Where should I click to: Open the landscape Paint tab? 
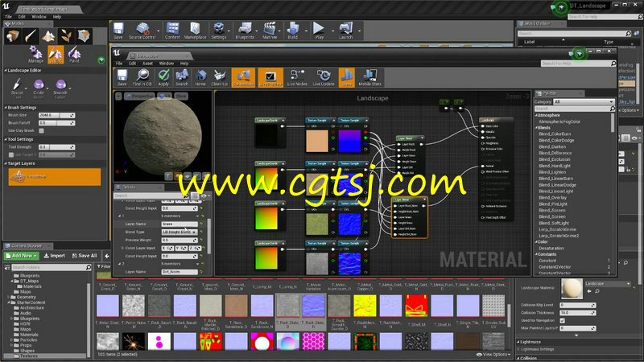(x=74, y=54)
